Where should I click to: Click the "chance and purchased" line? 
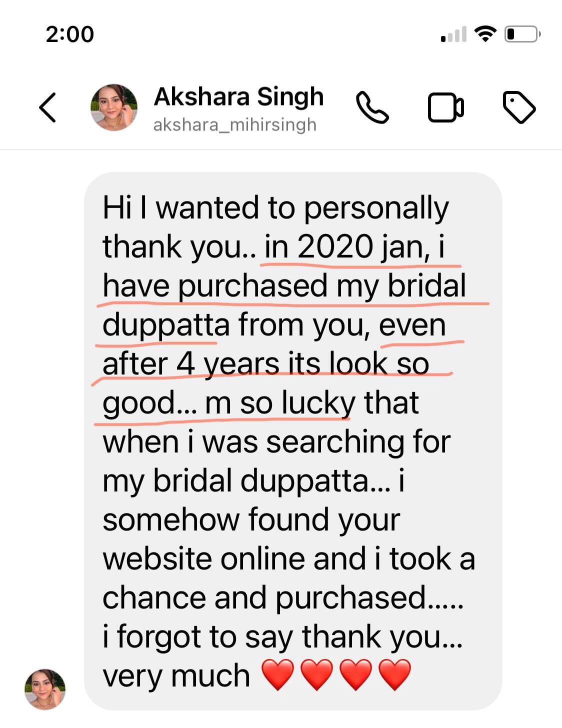[282, 597]
